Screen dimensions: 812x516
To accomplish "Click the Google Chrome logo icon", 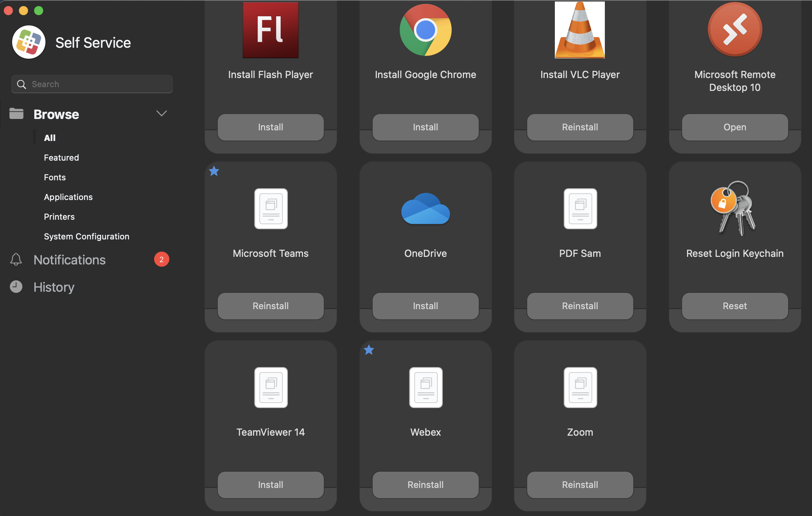I will point(425,30).
